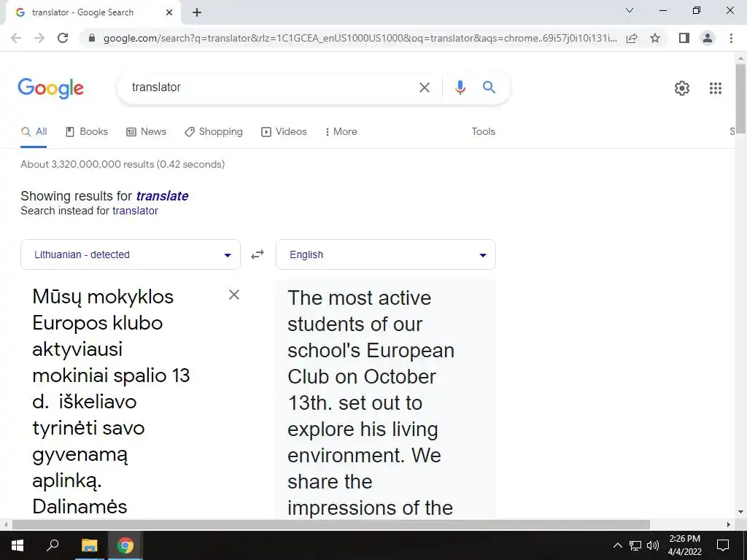Submit search with magnifier icon
This screenshot has width=747, height=560.
pyautogui.click(x=489, y=87)
